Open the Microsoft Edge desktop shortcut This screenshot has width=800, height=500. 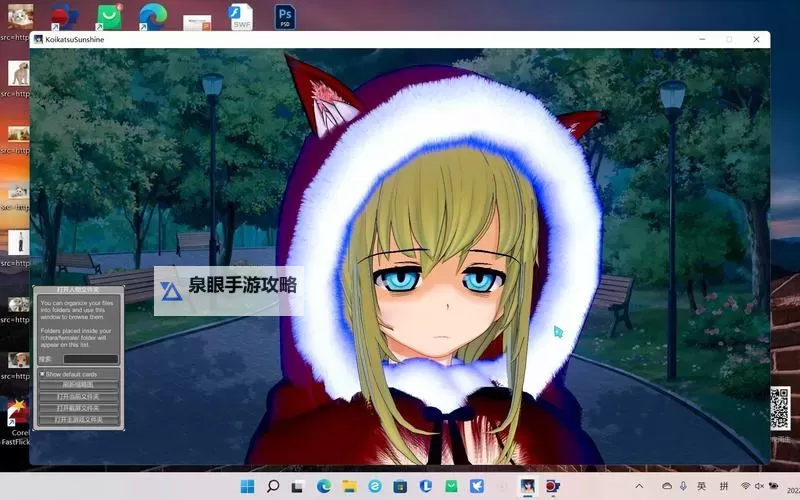152,17
